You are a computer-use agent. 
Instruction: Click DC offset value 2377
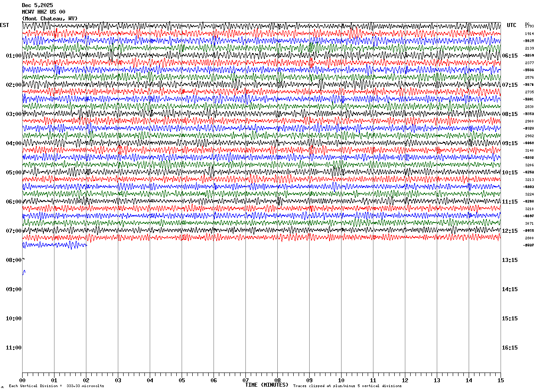(x=529, y=63)
